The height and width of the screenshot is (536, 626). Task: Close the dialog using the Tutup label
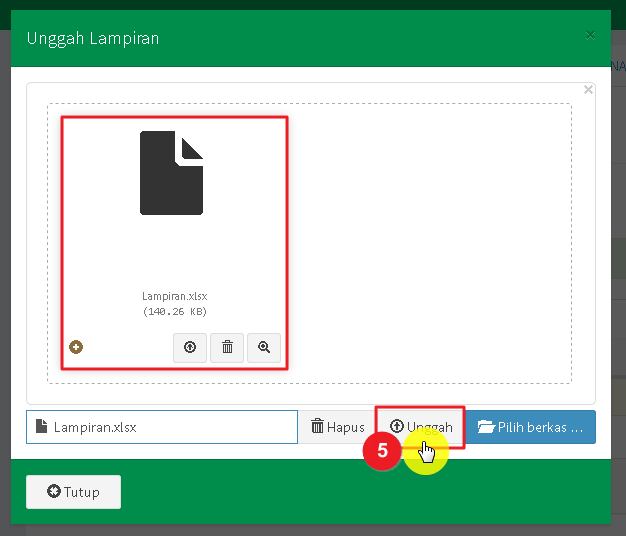click(82, 492)
